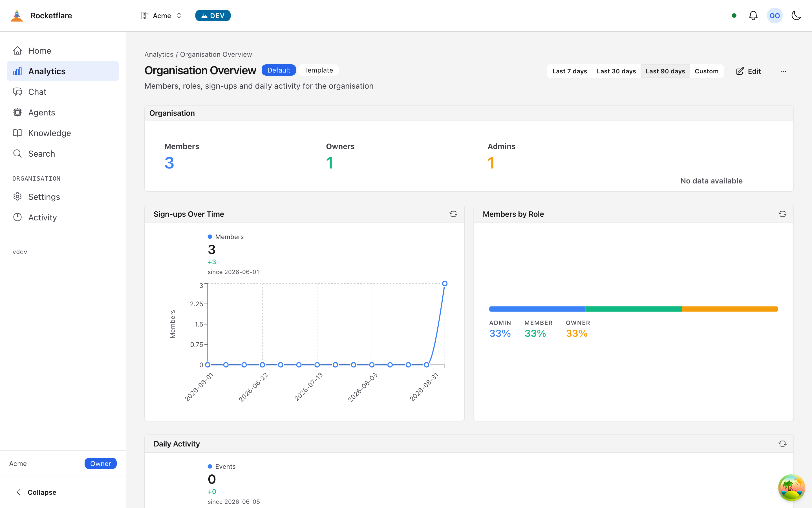Open Home in the sidebar
This screenshot has height=508, width=812.
[x=63, y=51]
